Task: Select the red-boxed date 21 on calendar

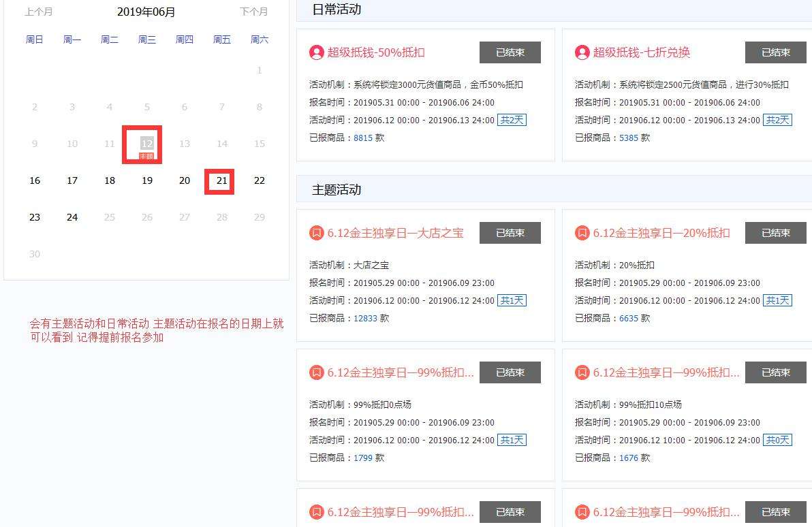Action: tap(219, 180)
